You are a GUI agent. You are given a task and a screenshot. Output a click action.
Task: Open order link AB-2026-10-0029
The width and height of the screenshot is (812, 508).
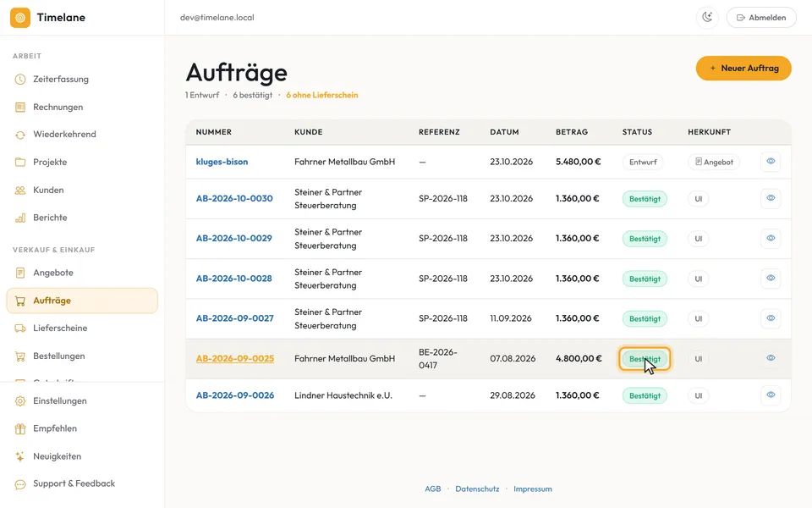coord(234,239)
